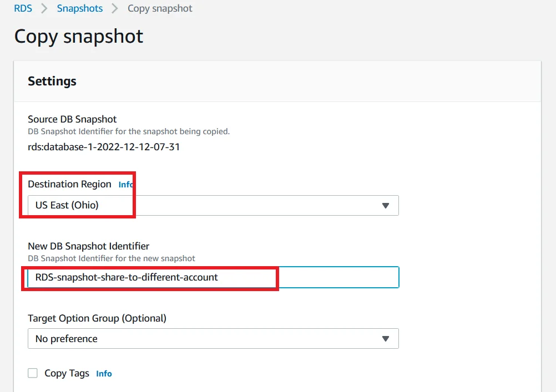Enable the Copy Tags checkbox

33,373
